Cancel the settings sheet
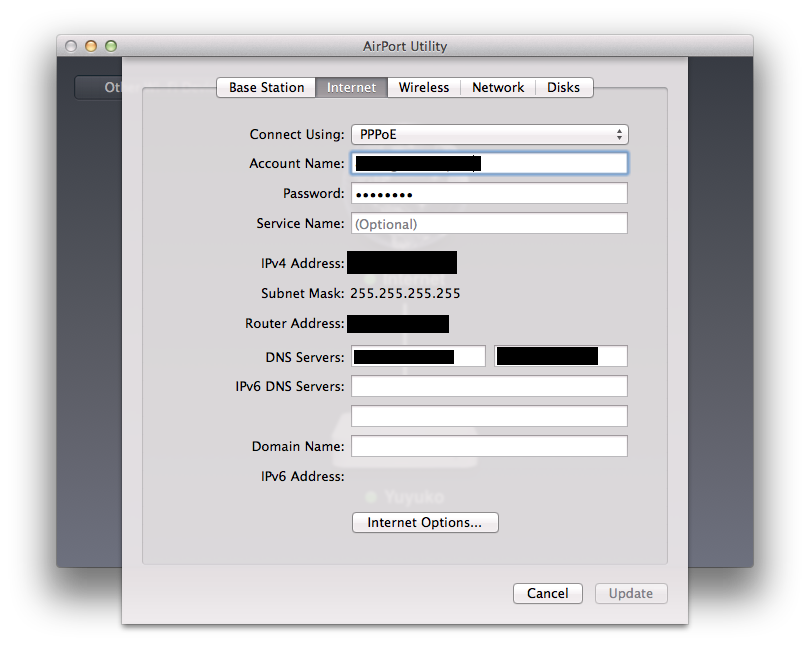This screenshot has height=646, width=810. click(548, 593)
